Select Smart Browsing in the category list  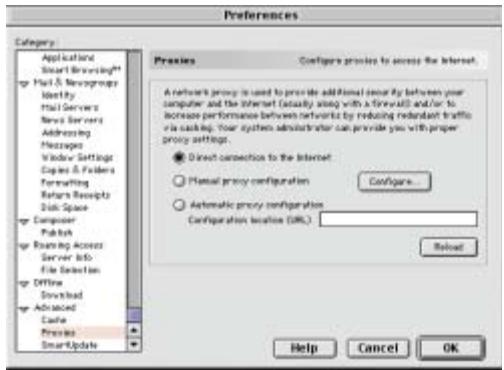click(x=81, y=70)
